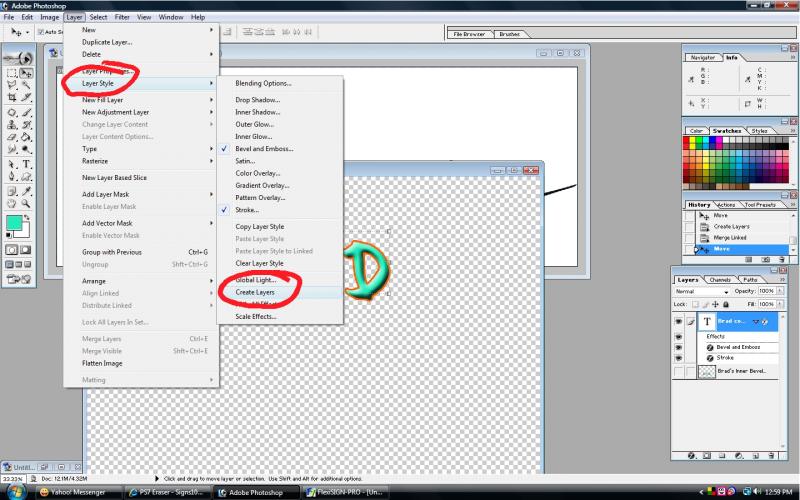This screenshot has width=800, height=500.
Task: Select the Type tool in toolbox
Action: (26, 164)
